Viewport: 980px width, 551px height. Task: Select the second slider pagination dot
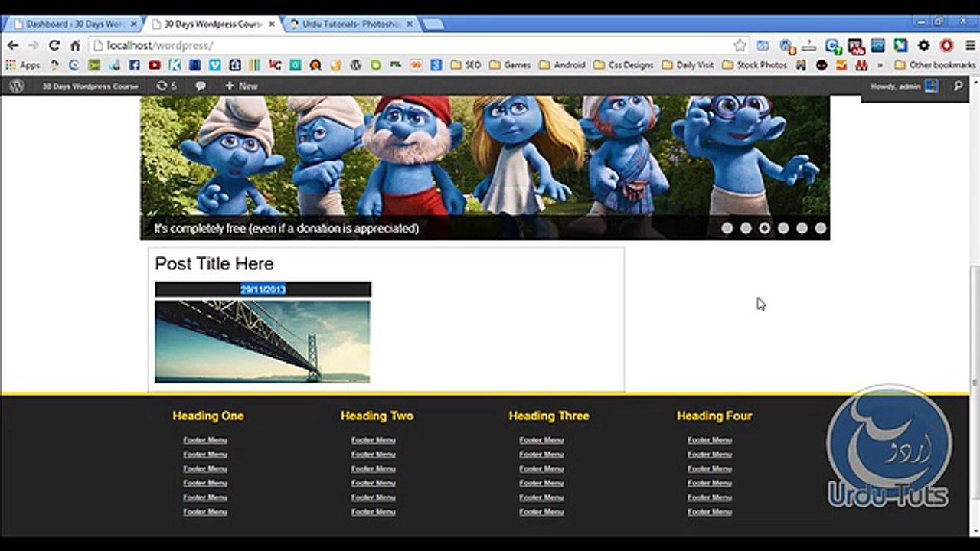point(746,228)
